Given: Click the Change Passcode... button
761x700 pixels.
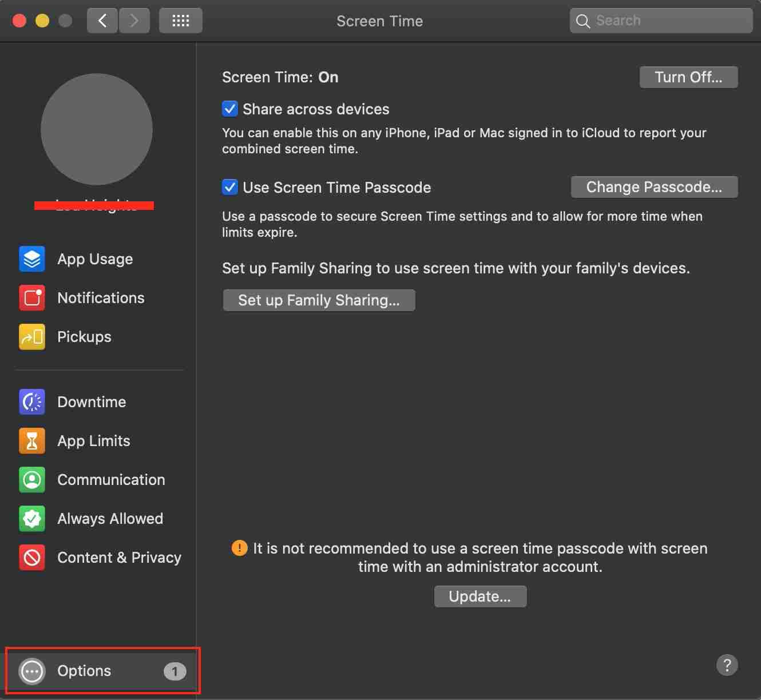Looking at the screenshot, I should (x=654, y=187).
